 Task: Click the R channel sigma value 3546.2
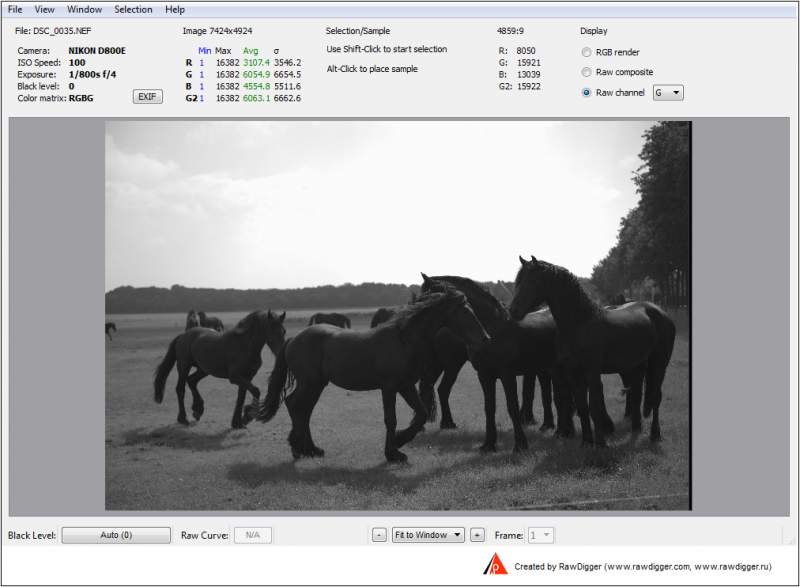pyautogui.click(x=287, y=62)
